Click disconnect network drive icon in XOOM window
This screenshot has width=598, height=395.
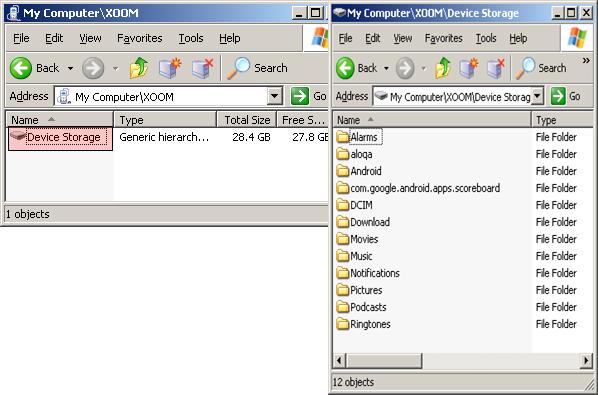(x=203, y=68)
